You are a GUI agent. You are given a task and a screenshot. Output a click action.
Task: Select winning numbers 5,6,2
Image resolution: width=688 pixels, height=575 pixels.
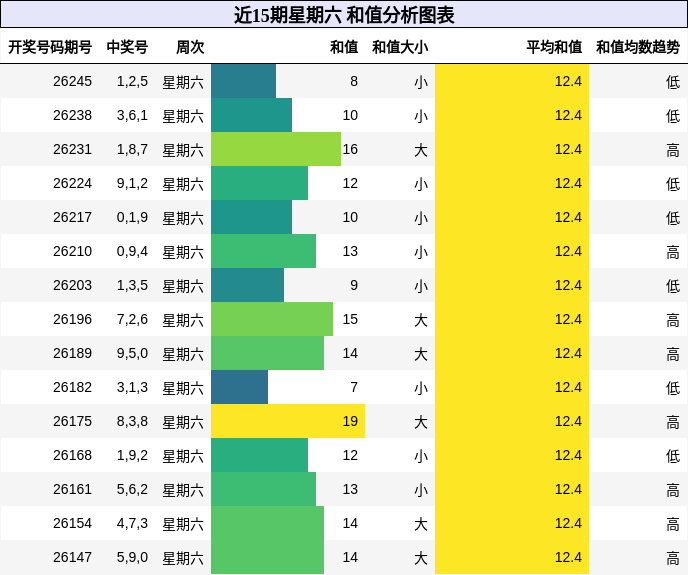[x=132, y=489]
